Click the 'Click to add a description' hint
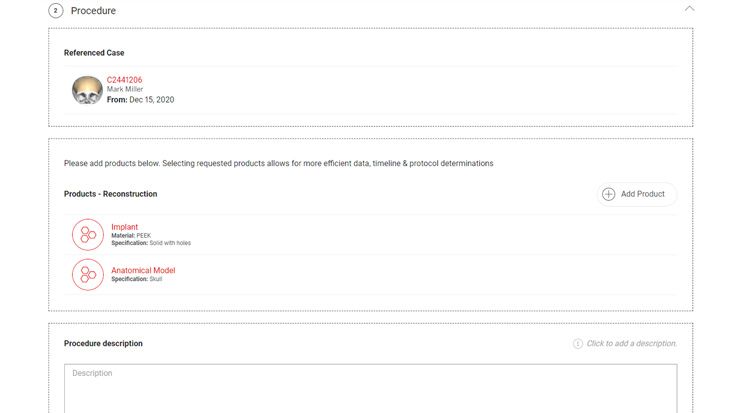 [631, 344]
